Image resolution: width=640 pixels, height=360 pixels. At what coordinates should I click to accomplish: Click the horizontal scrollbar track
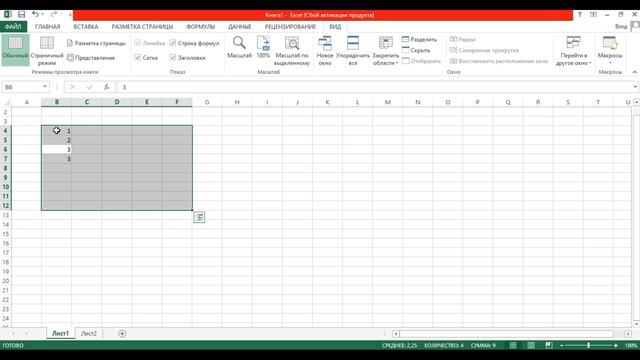[x=506, y=333]
